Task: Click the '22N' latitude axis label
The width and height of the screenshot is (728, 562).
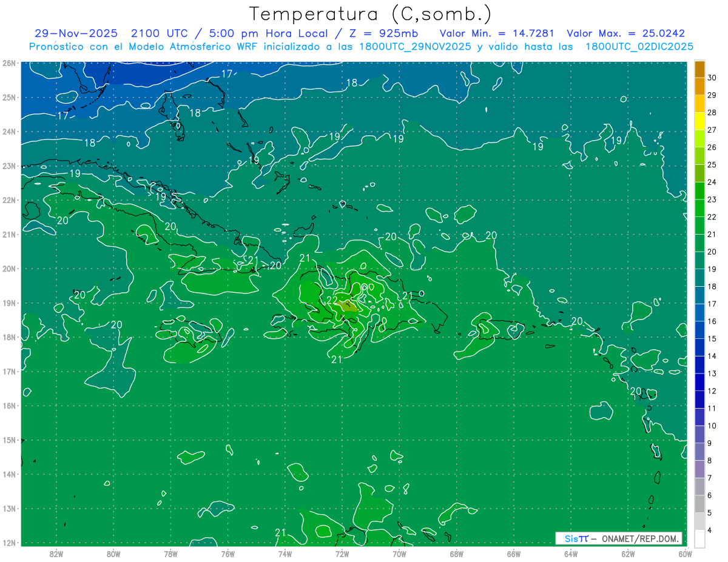Action: 8,200
